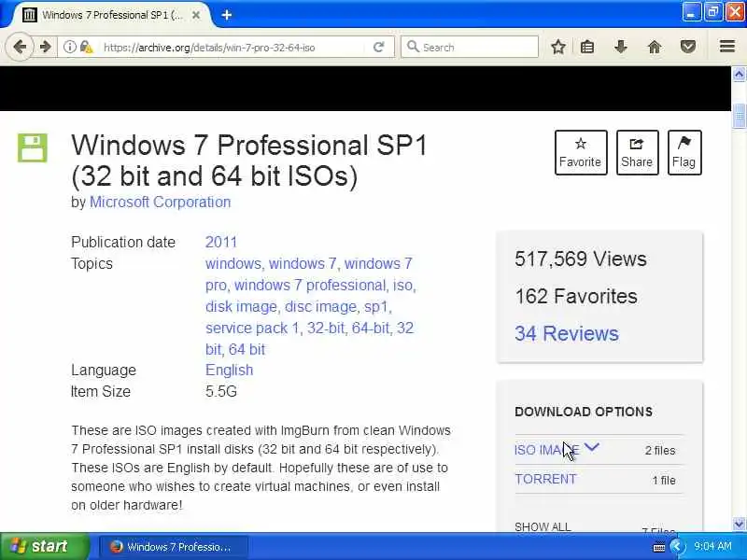Screen dimensions: 747x560
Task: Open the 'windows' topic link
Action: [233, 263]
